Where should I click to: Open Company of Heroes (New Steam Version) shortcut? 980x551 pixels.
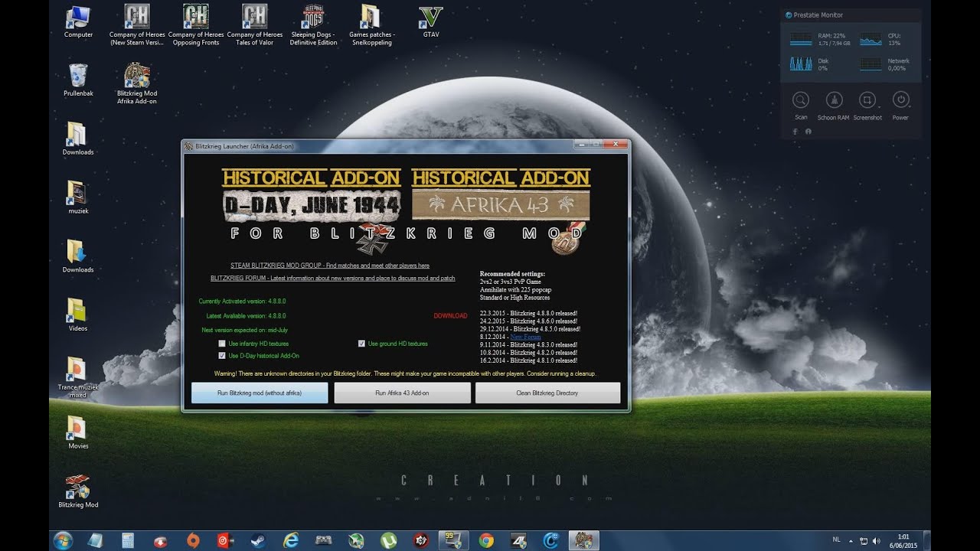(137, 25)
